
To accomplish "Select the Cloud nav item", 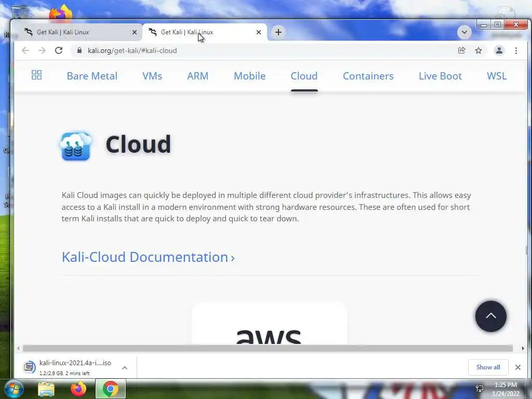I will coord(304,76).
